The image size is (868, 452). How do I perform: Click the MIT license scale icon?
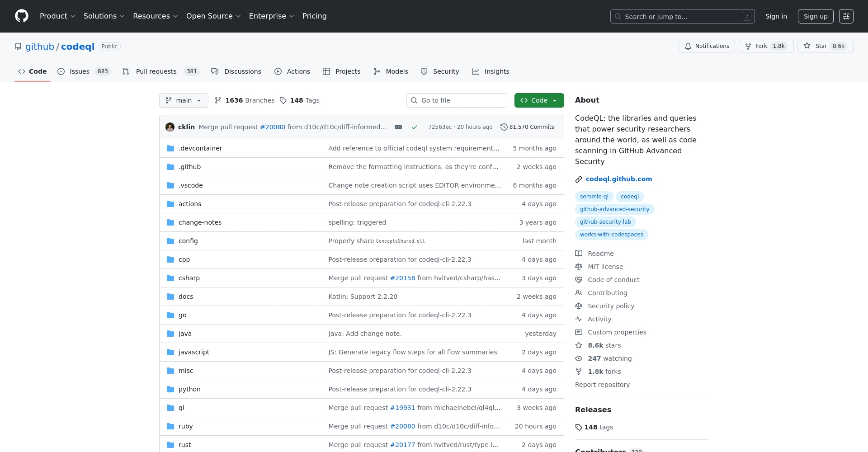click(x=579, y=267)
